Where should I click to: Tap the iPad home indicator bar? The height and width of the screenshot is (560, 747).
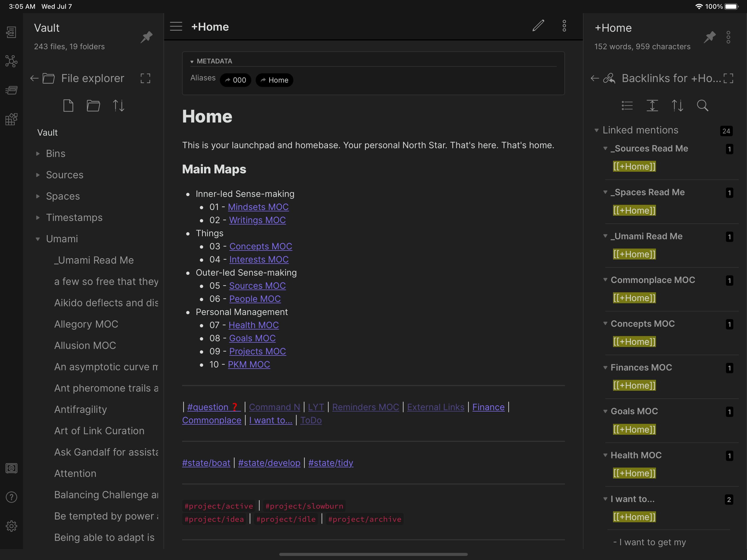[x=373, y=554]
